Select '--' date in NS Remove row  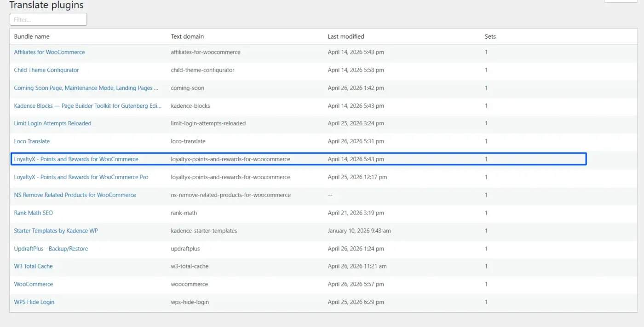coord(330,195)
